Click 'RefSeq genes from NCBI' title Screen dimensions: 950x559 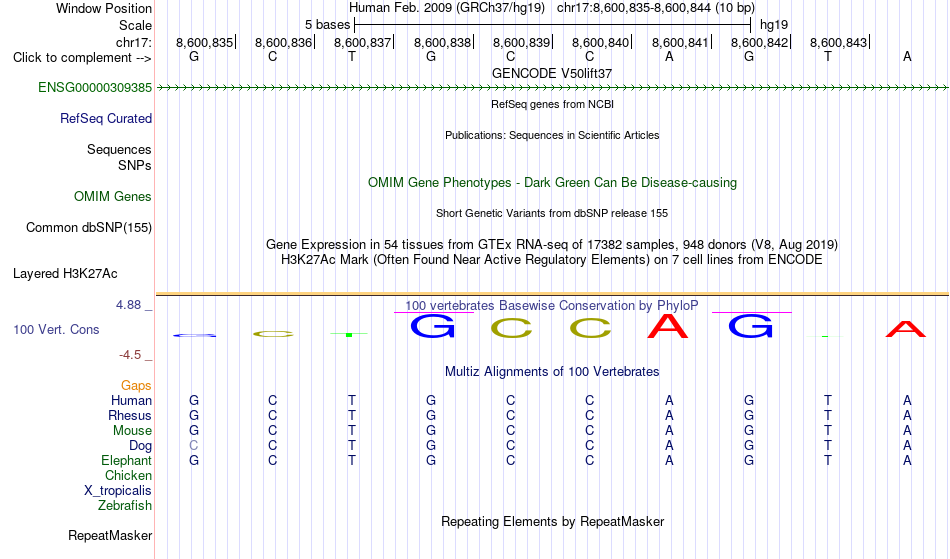pos(553,104)
